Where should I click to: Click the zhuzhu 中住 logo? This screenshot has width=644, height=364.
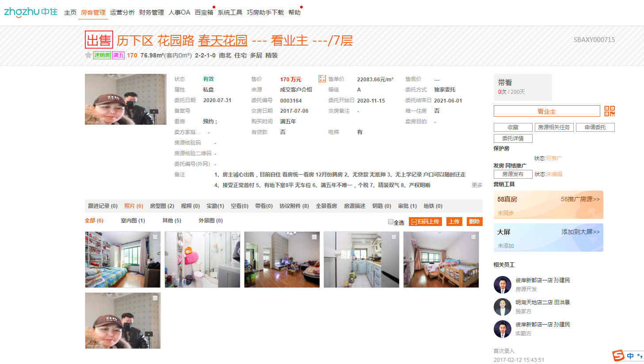(x=31, y=12)
